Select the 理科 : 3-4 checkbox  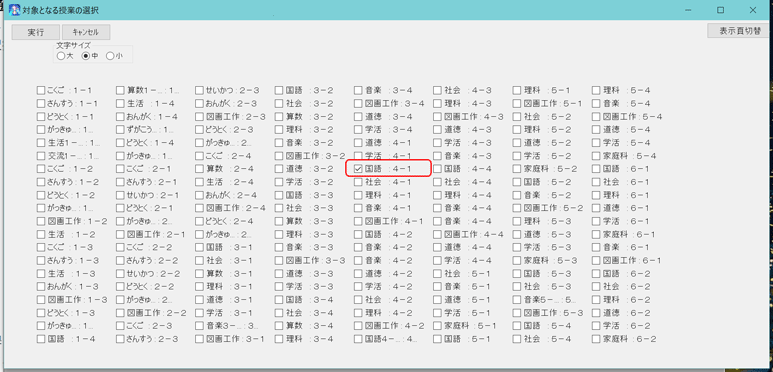(x=279, y=339)
